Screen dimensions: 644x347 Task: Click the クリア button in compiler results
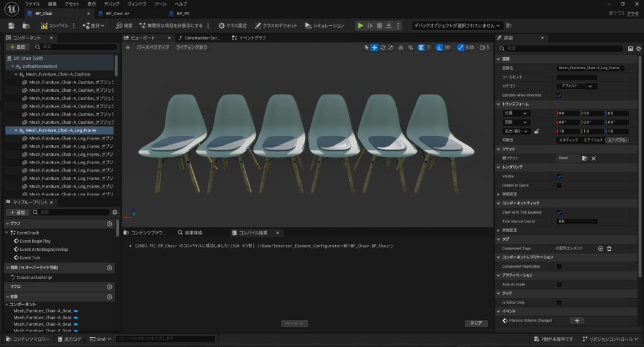pyautogui.click(x=476, y=323)
